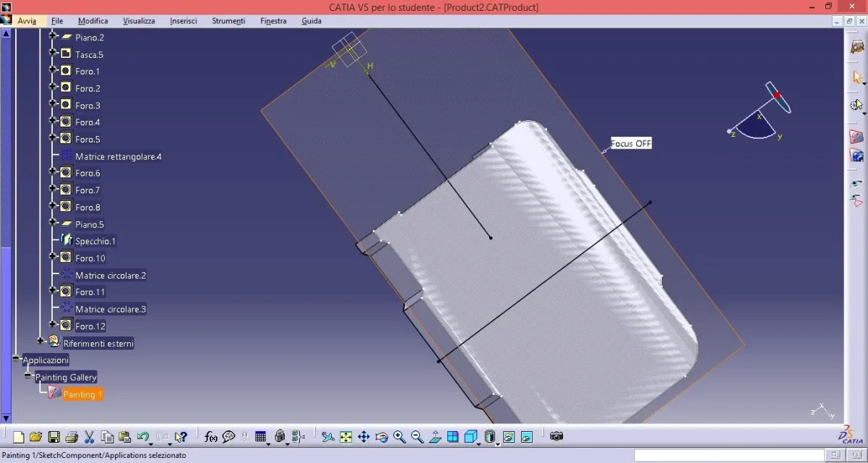Click the Fit All In icon

click(x=345, y=437)
